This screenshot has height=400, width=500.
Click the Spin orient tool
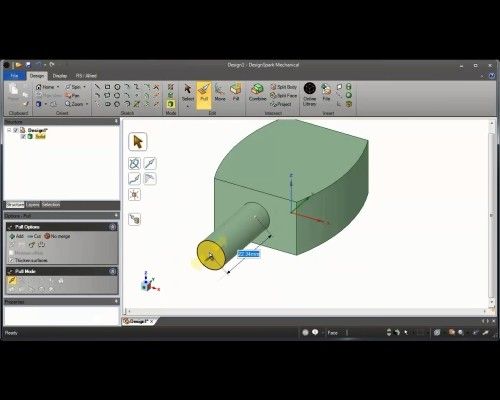click(73, 87)
